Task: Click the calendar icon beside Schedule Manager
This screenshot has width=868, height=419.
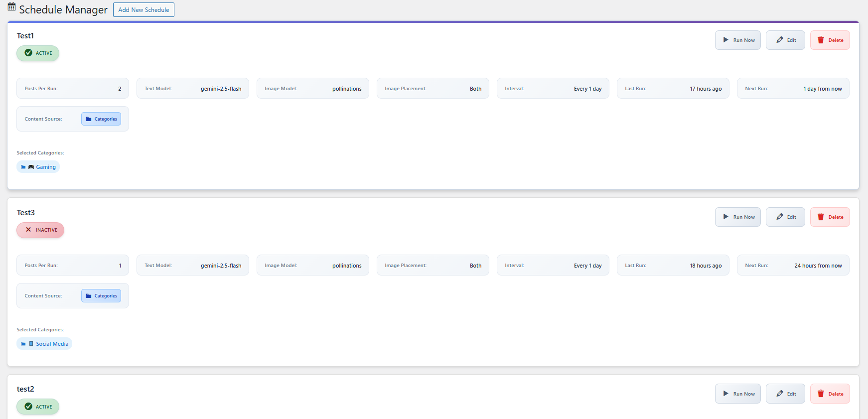Action: point(11,7)
